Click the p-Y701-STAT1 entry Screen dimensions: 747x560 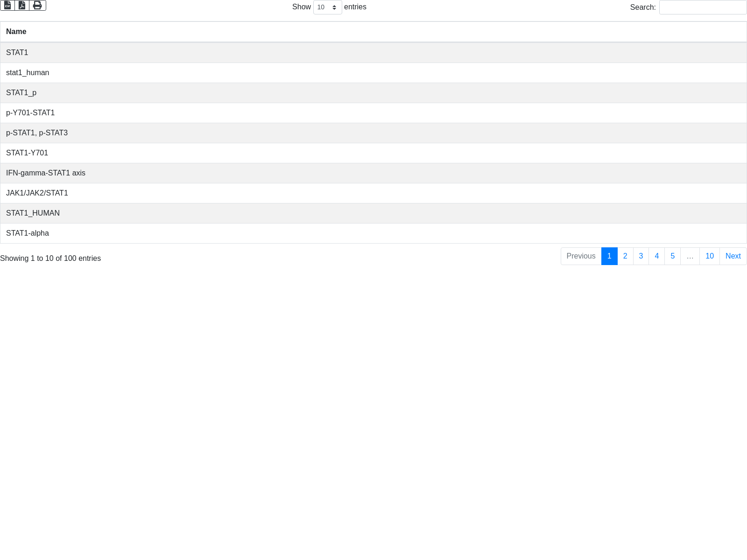[x=30, y=113]
